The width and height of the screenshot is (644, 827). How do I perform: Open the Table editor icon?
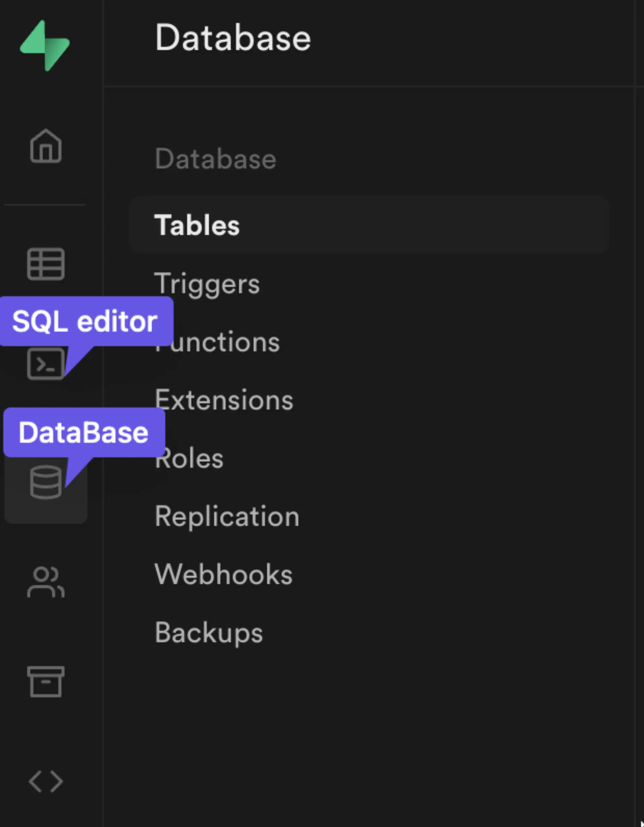coord(46,264)
